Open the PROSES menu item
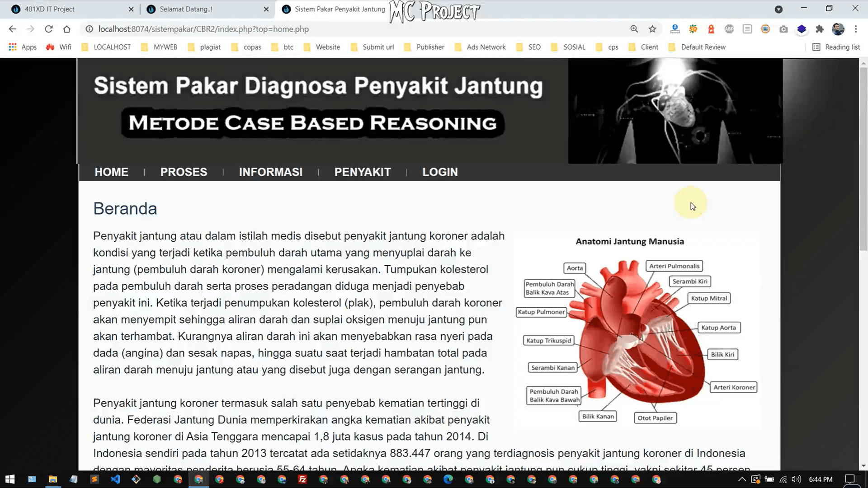868x488 pixels. click(x=184, y=172)
